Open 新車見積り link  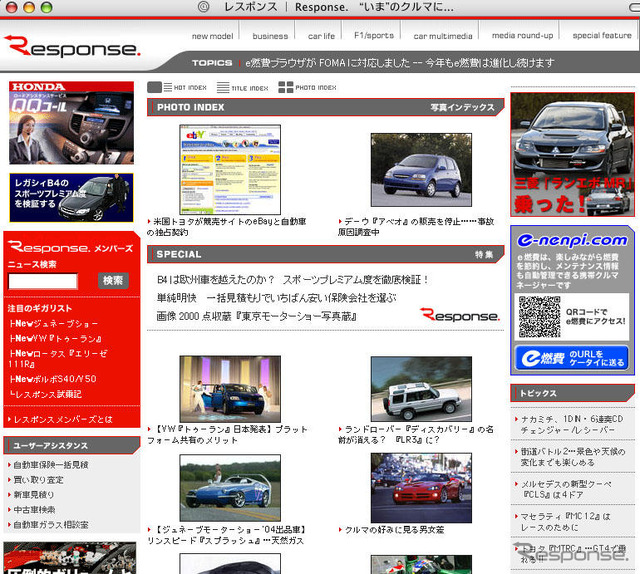coord(31,495)
